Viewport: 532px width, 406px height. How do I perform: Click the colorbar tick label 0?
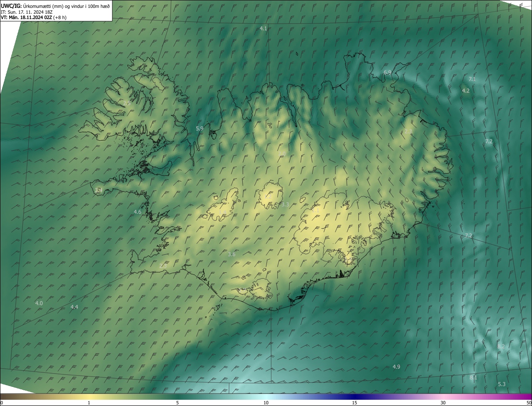pos(2,403)
